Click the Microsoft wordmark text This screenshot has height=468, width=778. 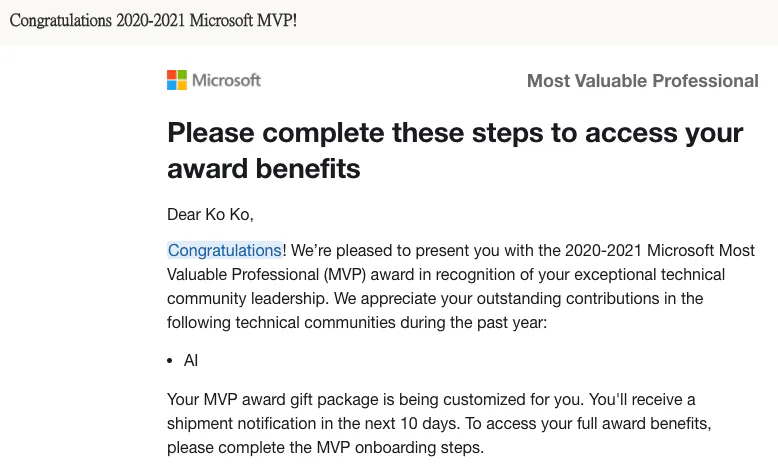pos(226,80)
